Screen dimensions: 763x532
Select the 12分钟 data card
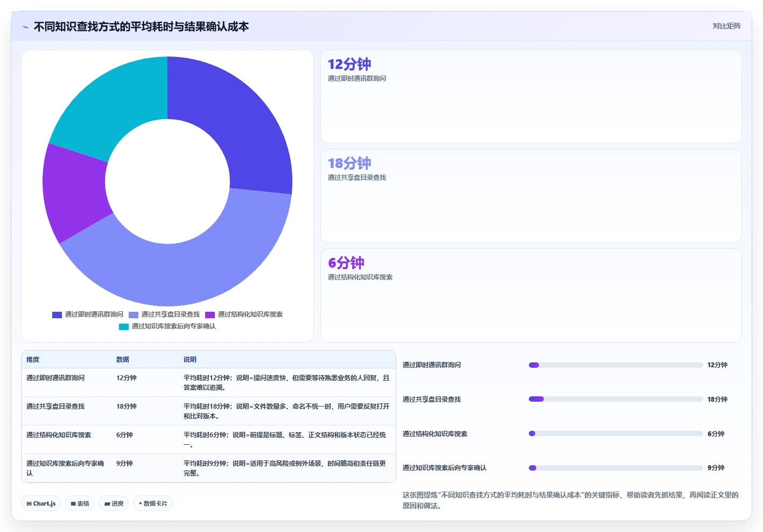tap(531, 96)
